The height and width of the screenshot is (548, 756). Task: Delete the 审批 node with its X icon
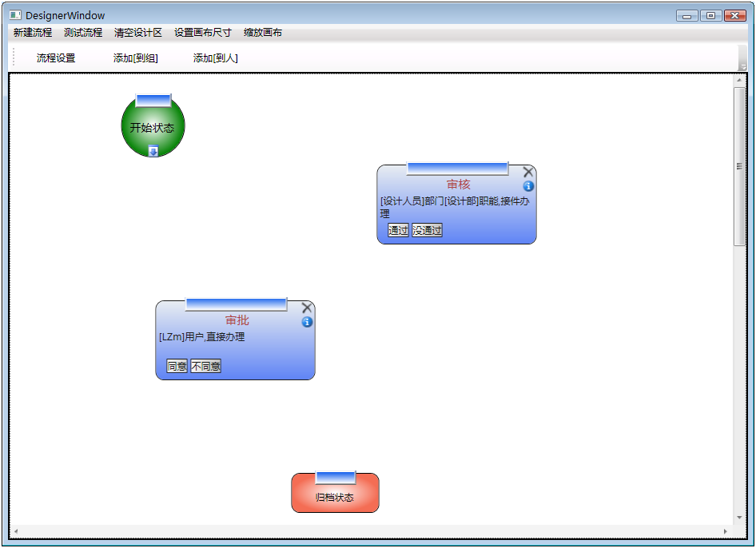pos(307,308)
